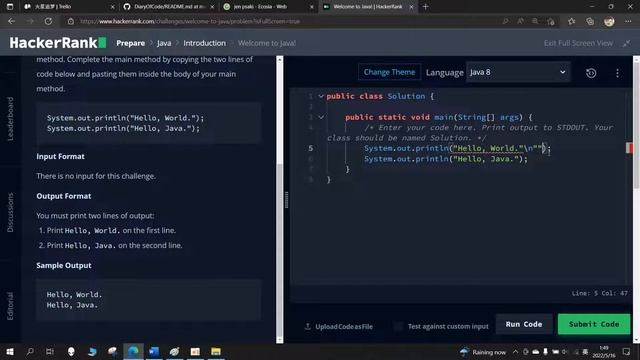Open Windows taskbar search
640x360 pixels.
click(x=30, y=351)
